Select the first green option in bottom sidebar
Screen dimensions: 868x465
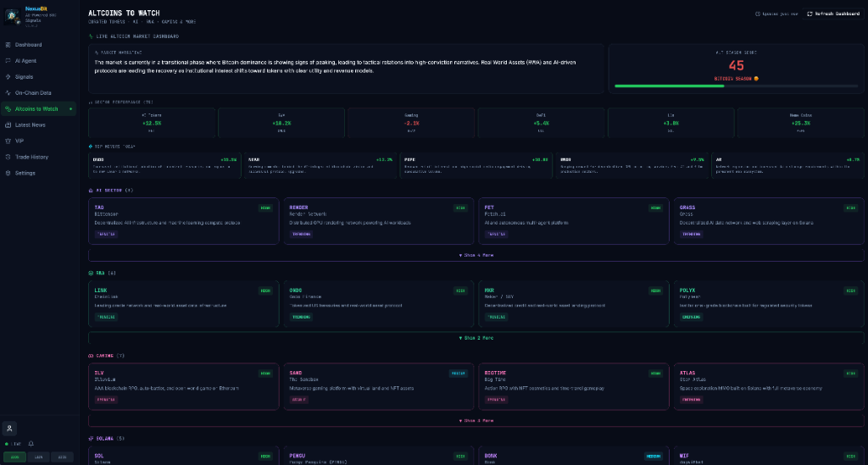[15, 457]
